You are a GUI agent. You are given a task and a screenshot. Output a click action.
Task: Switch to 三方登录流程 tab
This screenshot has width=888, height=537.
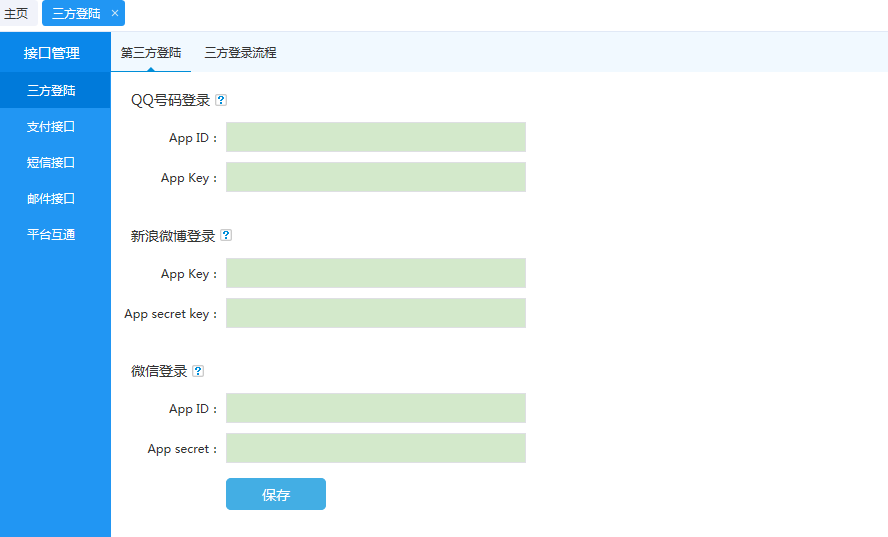tap(240, 53)
